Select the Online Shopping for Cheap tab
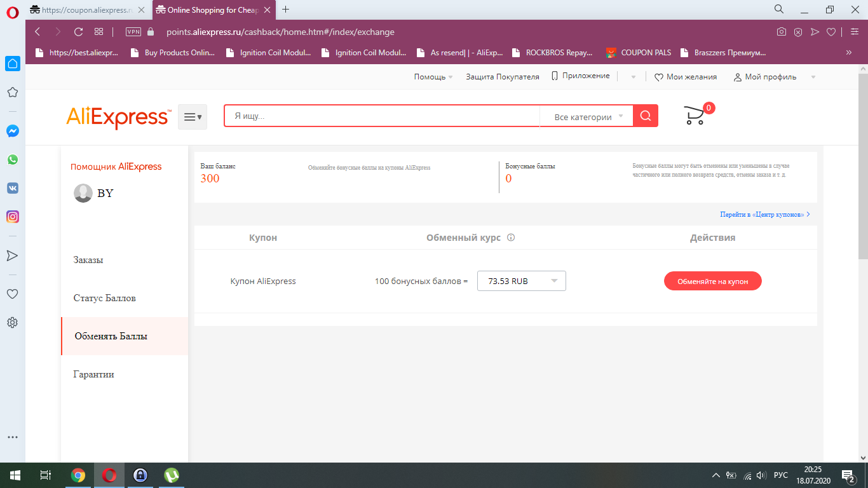The height and width of the screenshot is (488, 868). point(214,10)
